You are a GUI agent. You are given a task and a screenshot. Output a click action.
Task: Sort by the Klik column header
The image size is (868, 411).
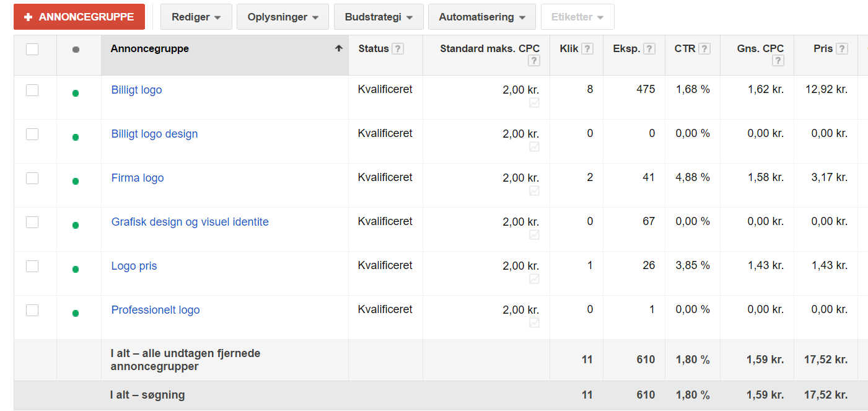[x=569, y=48]
